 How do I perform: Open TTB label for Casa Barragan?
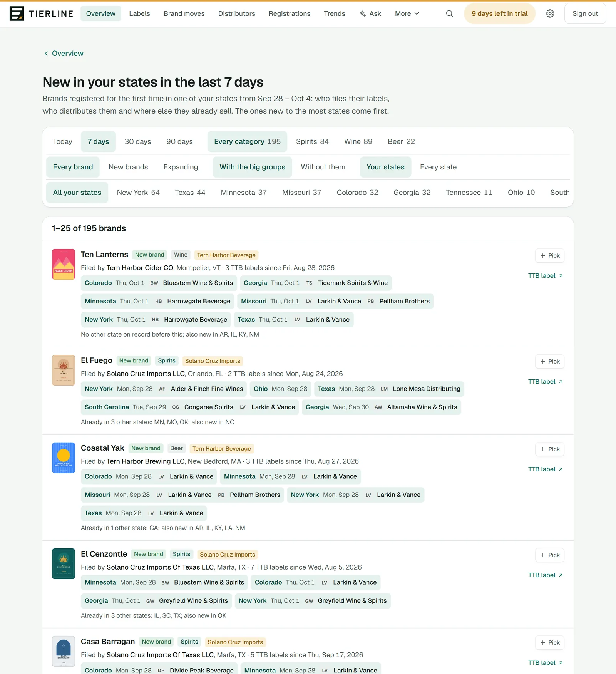pos(546,663)
